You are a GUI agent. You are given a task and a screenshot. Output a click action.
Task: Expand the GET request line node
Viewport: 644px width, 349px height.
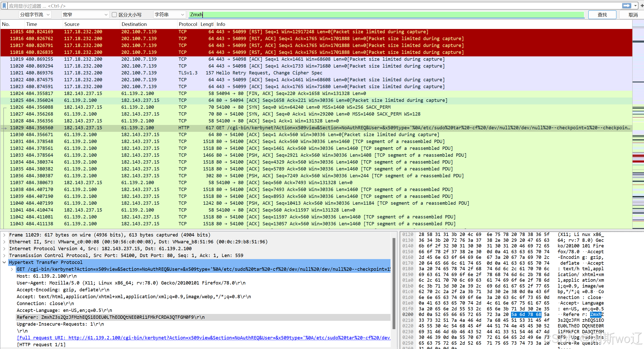pos(12,269)
